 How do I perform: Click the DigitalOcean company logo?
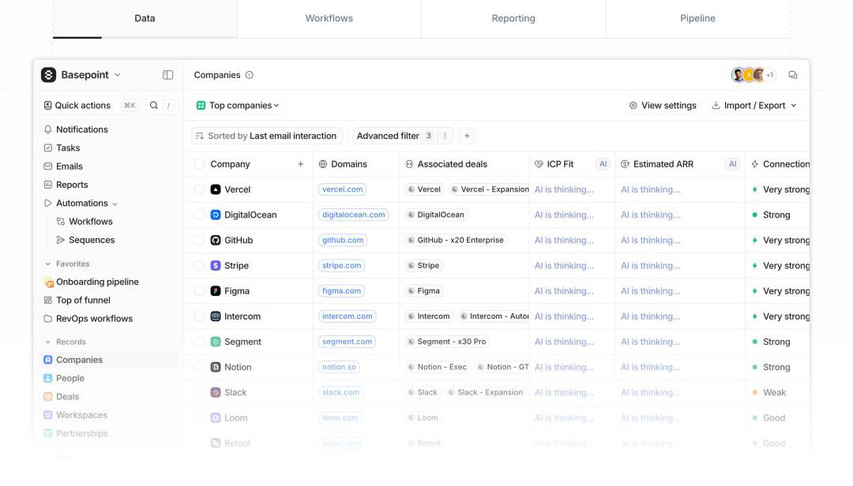[x=215, y=214]
